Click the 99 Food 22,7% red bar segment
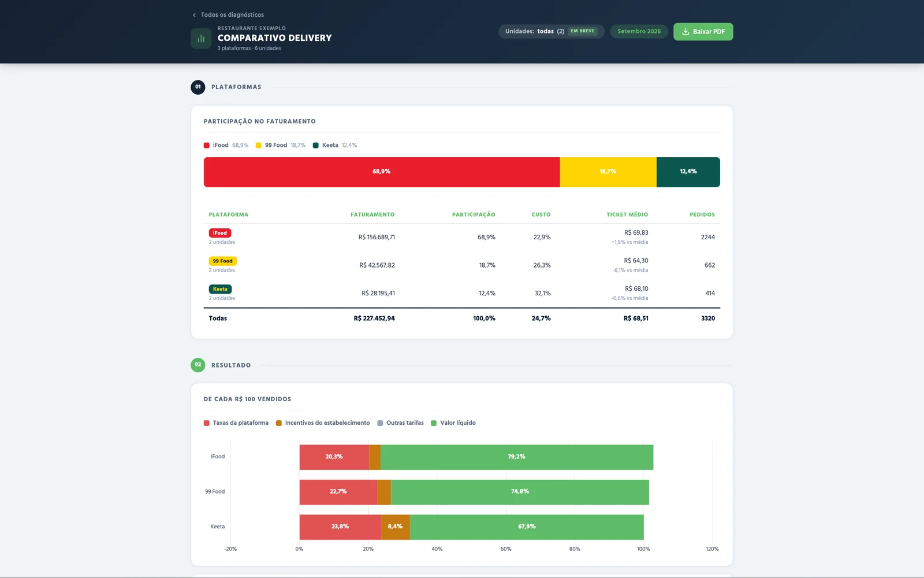Image resolution: width=924 pixels, height=578 pixels. coord(338,492)
